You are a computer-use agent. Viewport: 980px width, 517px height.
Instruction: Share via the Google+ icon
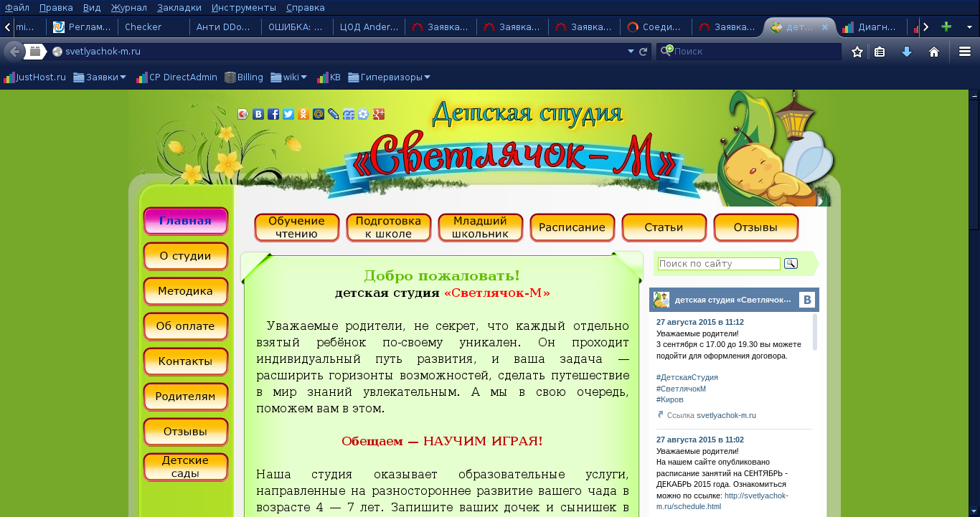pyautogui.click(x=379, y=114)
